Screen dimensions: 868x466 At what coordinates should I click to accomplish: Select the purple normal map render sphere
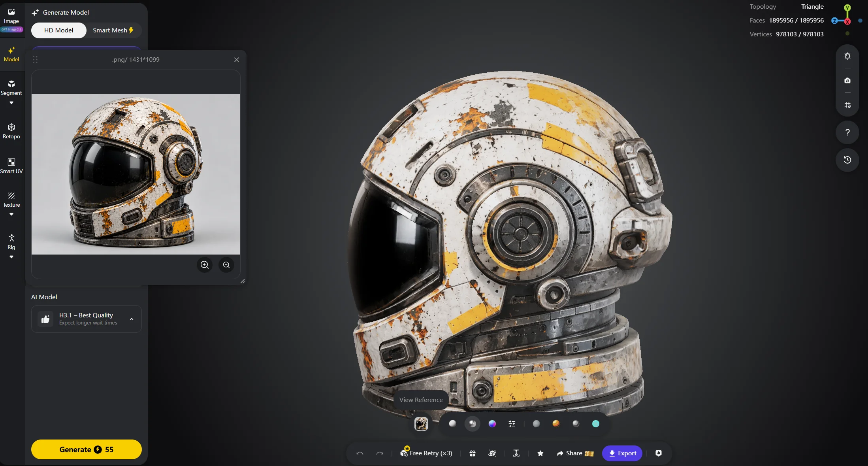(492, 424)
